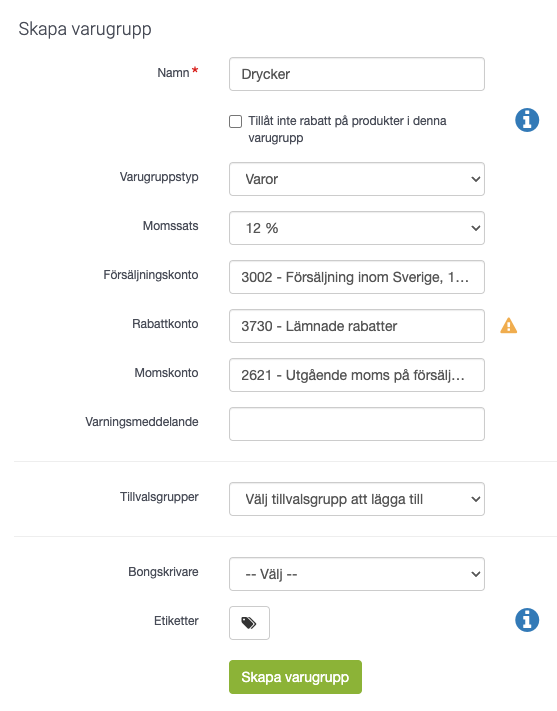The width and height of the screenshot is (557, 711).
Task: Click the 'Tillåt inte rabatt på produkter' label text
Action: click(x=347, y=129)
